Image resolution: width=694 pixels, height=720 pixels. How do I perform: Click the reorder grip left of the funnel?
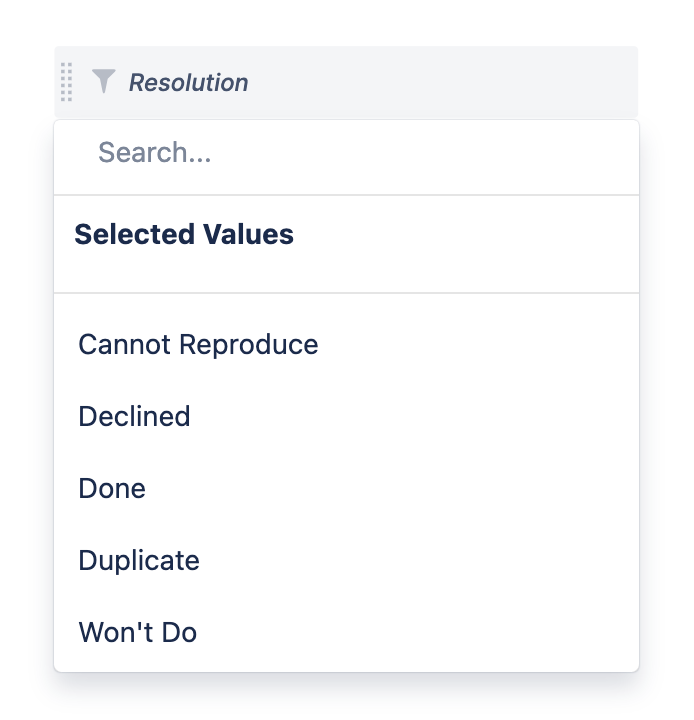[67, 82]
